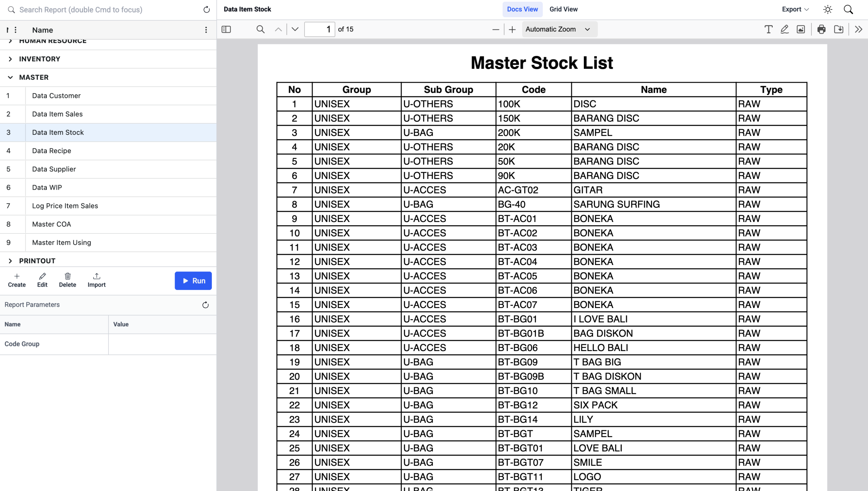Click the print document icon

[x=821, y=29]
